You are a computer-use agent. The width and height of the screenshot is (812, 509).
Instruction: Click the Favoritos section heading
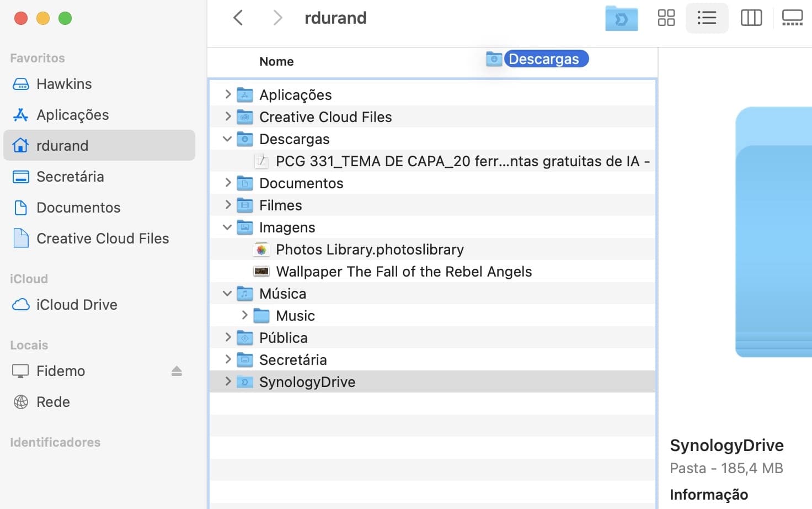point(37,58)
